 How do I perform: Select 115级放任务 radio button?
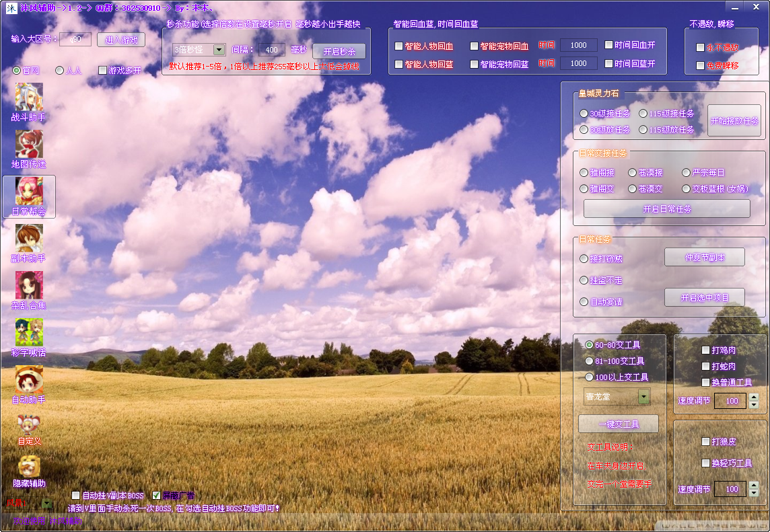pos(643,130)
